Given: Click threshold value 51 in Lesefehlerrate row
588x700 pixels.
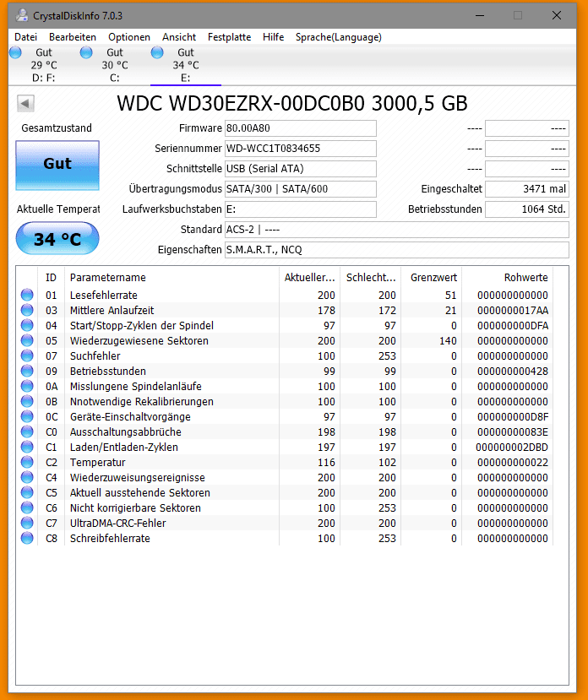Looking at the screenshot, I should tap(450, 295).
